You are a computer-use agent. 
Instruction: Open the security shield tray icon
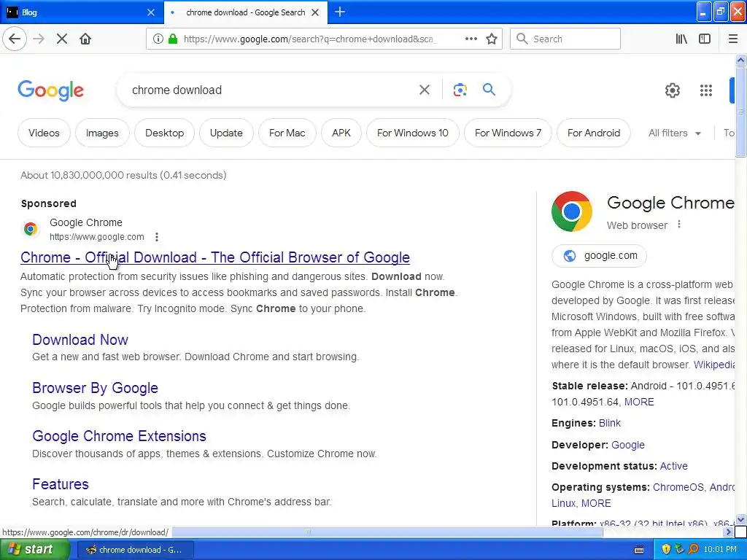(x=666, y=550)
